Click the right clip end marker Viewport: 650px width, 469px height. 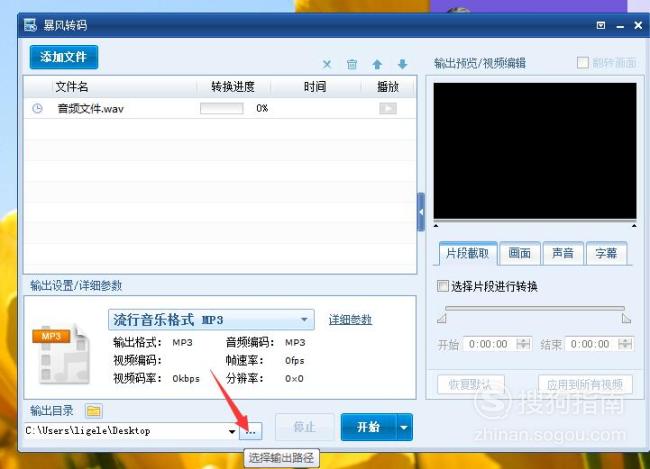pos(626,318)
